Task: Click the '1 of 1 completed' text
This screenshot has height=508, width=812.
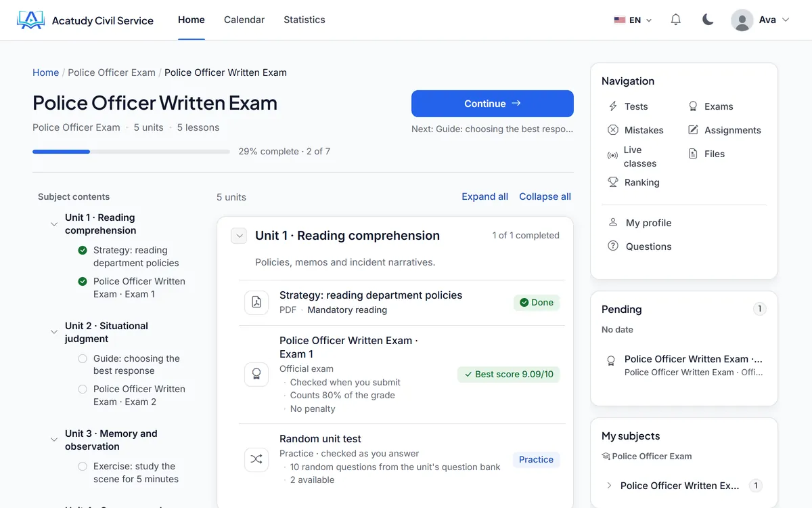Action: pyautogui.click(x=526, y=236)
